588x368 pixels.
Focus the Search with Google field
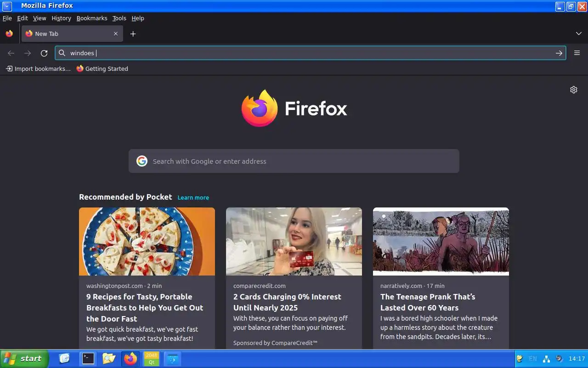(x=294, y=161)
